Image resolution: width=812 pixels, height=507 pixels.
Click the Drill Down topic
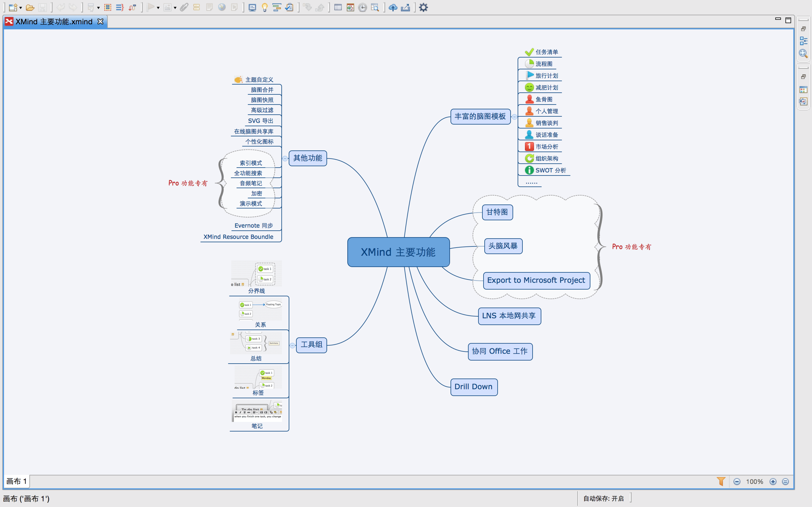[473, 387]
